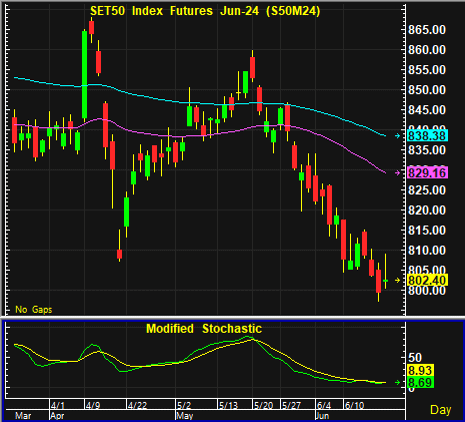465x422 pixels.
Task: Click the tall green candle on 4/9
Action: (x=85, y=75)
